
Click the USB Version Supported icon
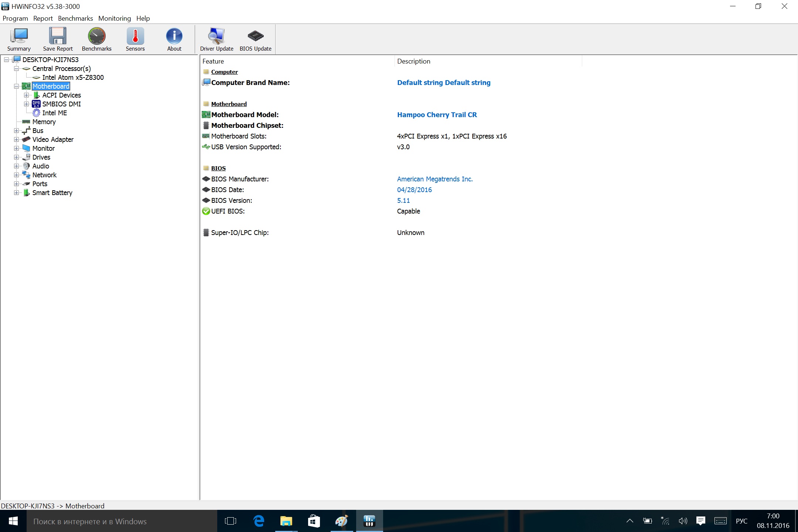(206, 147)
